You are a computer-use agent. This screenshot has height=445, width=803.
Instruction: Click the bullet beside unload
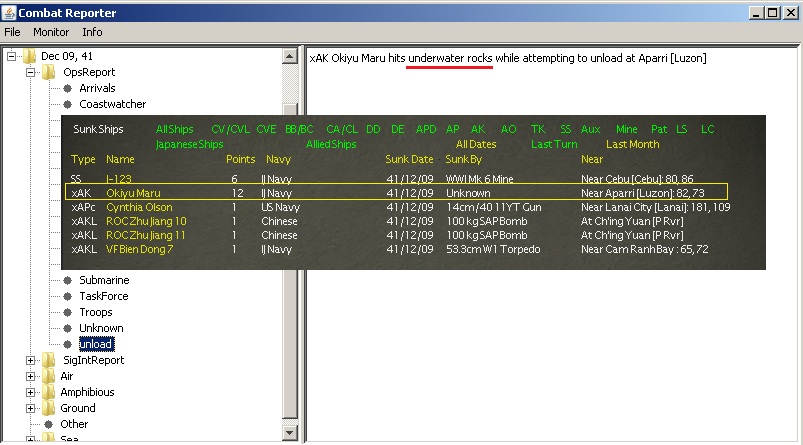(67, 344)
